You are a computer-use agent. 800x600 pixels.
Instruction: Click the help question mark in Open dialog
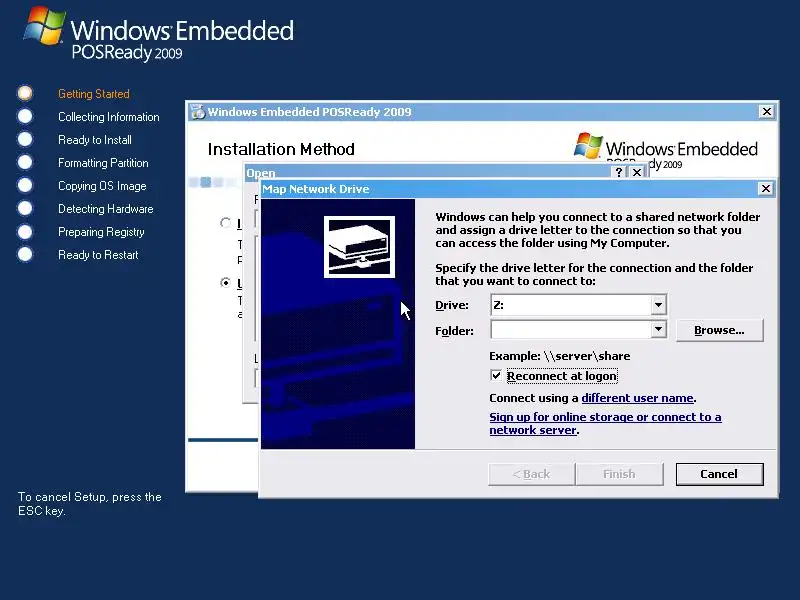618,172
